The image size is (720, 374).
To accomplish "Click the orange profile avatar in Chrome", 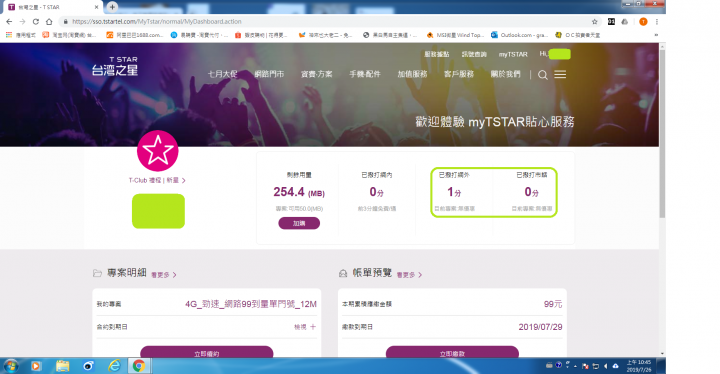I will pyautogui.click(x=643, y=22).
